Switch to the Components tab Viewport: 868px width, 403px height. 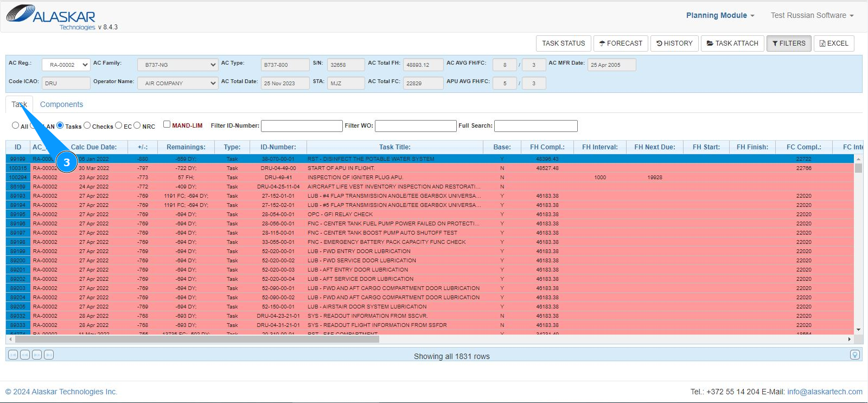[61, 104]
